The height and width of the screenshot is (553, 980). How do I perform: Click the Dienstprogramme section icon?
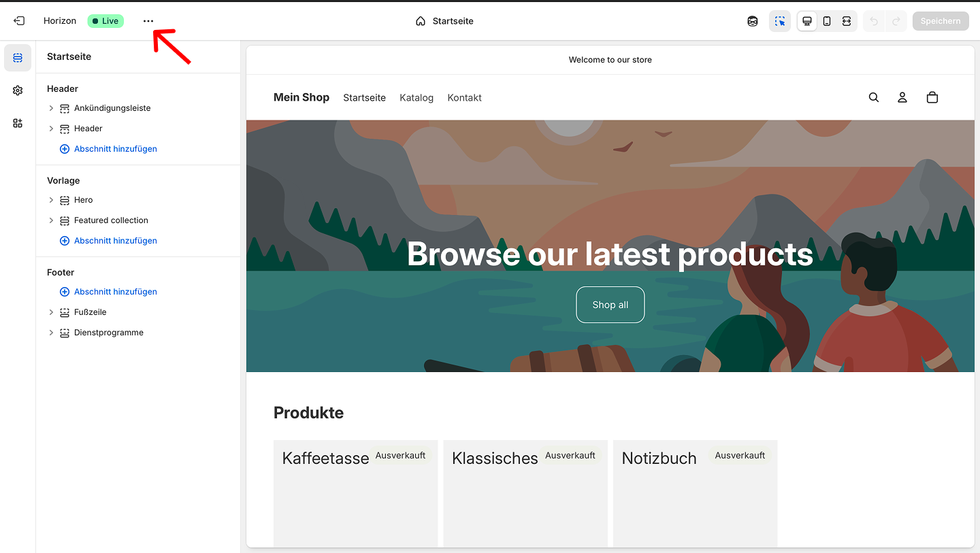[x=65, y=333]
